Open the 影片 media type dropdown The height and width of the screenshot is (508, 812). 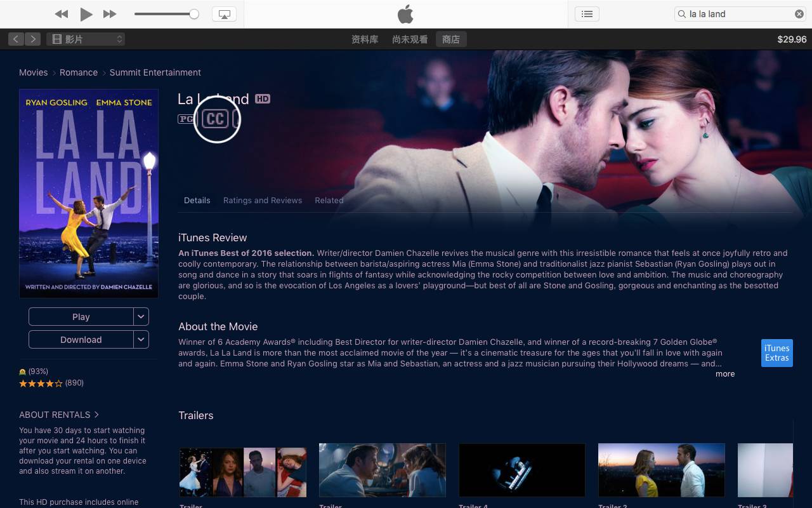86,39
